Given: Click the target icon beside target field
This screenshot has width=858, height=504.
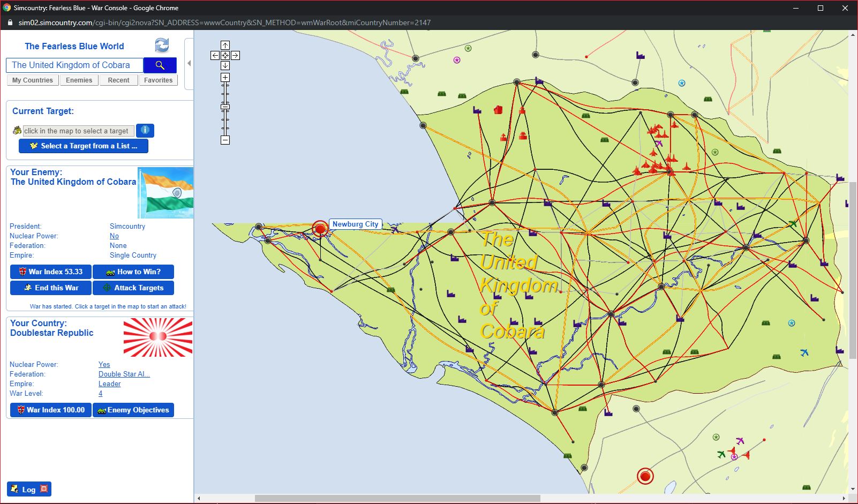Looking at the screenshot, I should tap(17, 130).
